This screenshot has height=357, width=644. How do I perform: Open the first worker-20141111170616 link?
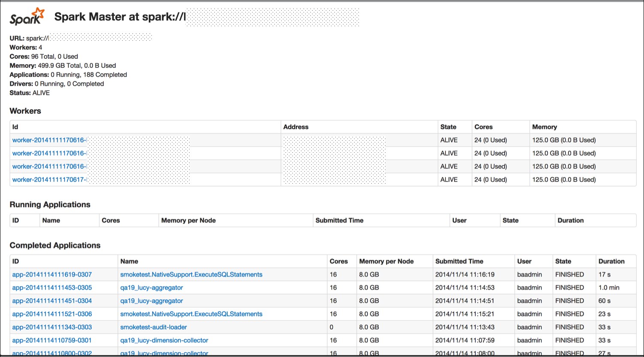pos(50,140)
